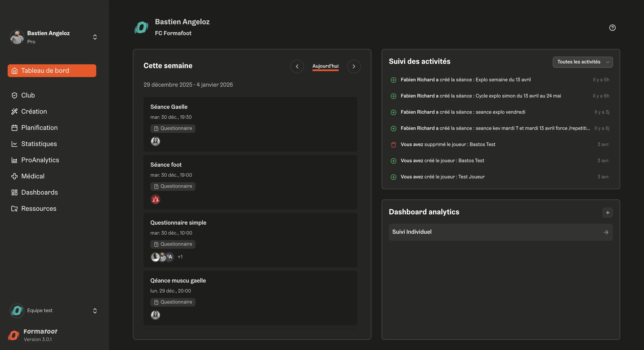Viewport: 644px width, 350px height.
Task: Open the Suivi Individuel dashboard link
Action: coord(500,232)
